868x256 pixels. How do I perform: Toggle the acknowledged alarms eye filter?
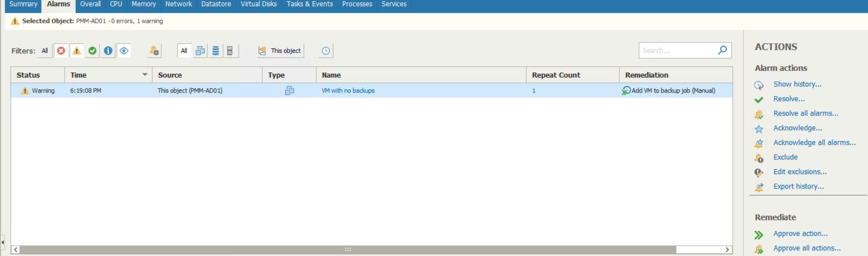coord(124,51)
